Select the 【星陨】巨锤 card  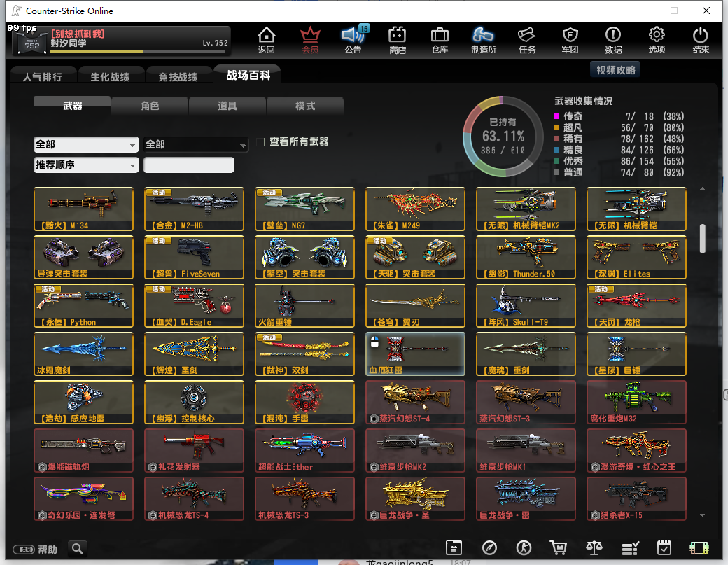636,354
